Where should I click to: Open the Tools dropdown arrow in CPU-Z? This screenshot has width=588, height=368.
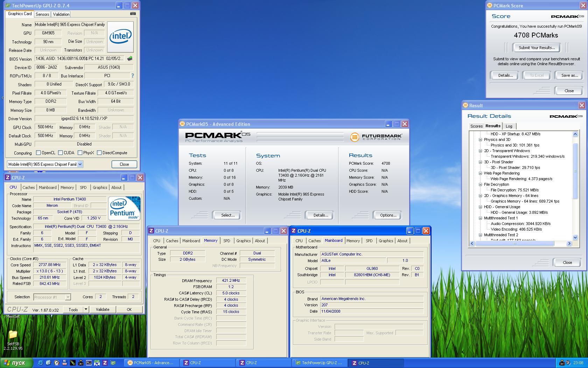pos(86,309)
